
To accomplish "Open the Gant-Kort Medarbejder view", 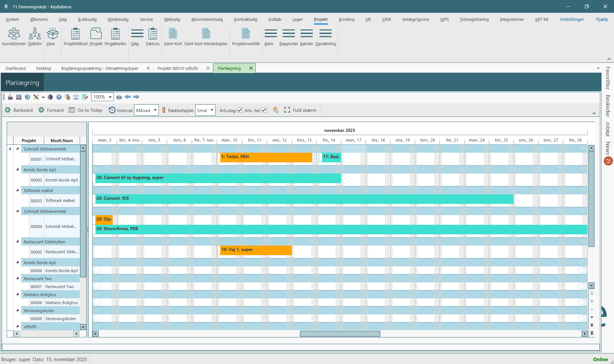I will click(206, 37).
